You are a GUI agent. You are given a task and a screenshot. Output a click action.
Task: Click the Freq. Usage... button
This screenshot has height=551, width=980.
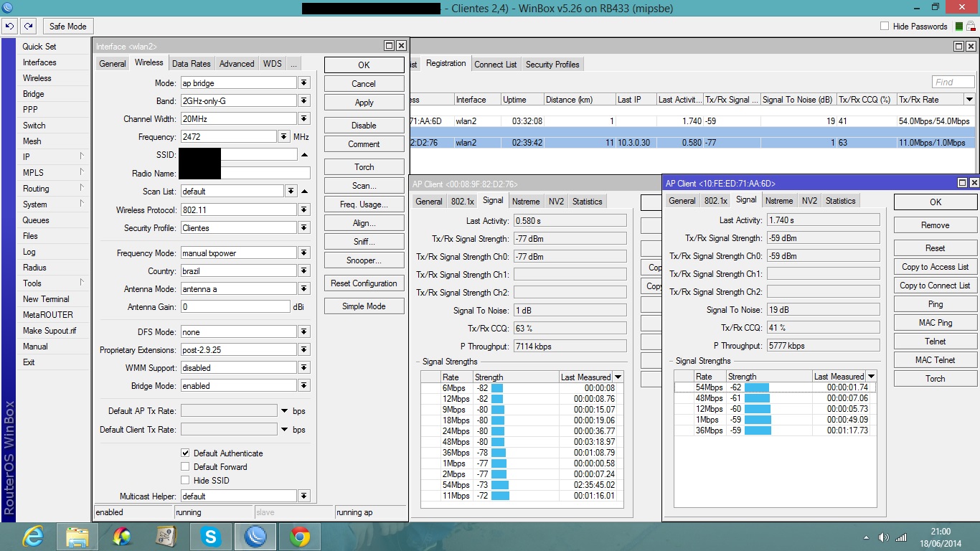point(364,204)
